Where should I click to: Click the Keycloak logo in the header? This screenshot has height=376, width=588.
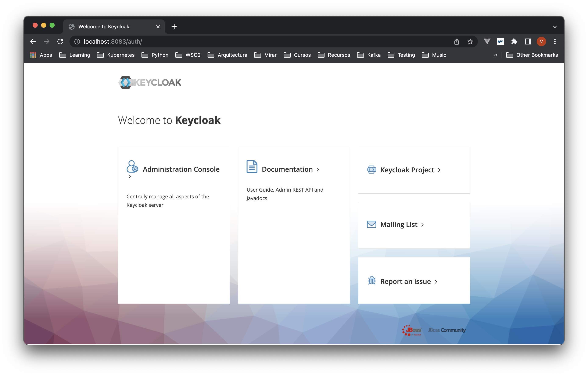[150, 83]
